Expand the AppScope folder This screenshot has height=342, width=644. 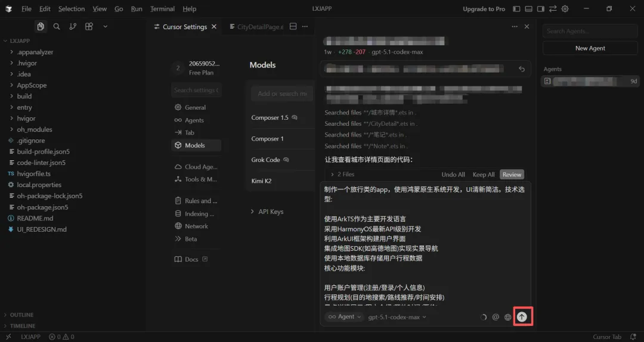click(32, 85)
